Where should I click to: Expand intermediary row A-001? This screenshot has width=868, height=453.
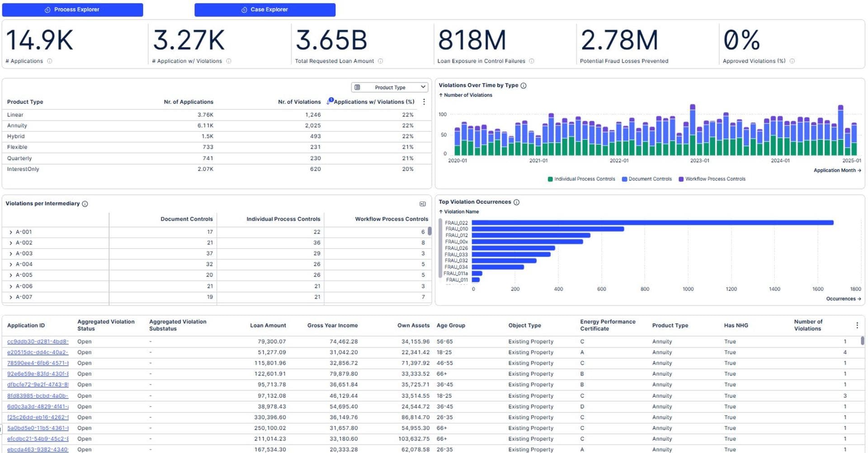11,232
